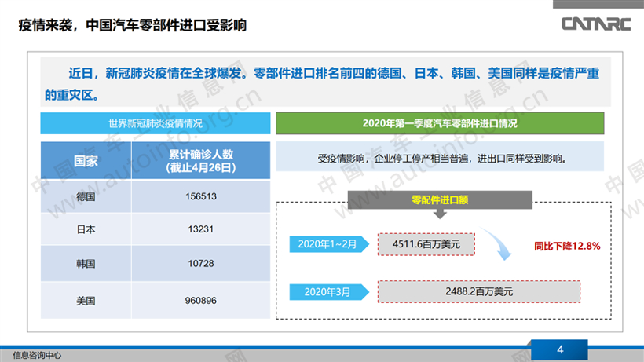Select the 韩国 row label

(86, 264)
